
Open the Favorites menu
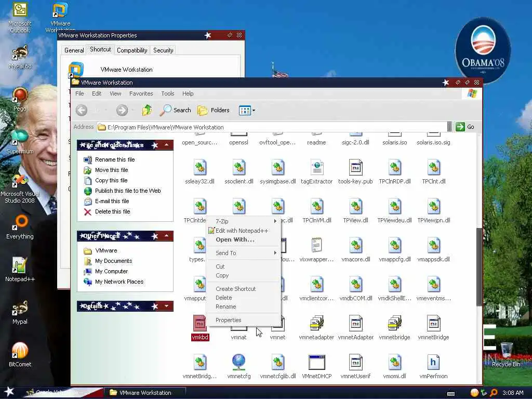coord(141,94)
